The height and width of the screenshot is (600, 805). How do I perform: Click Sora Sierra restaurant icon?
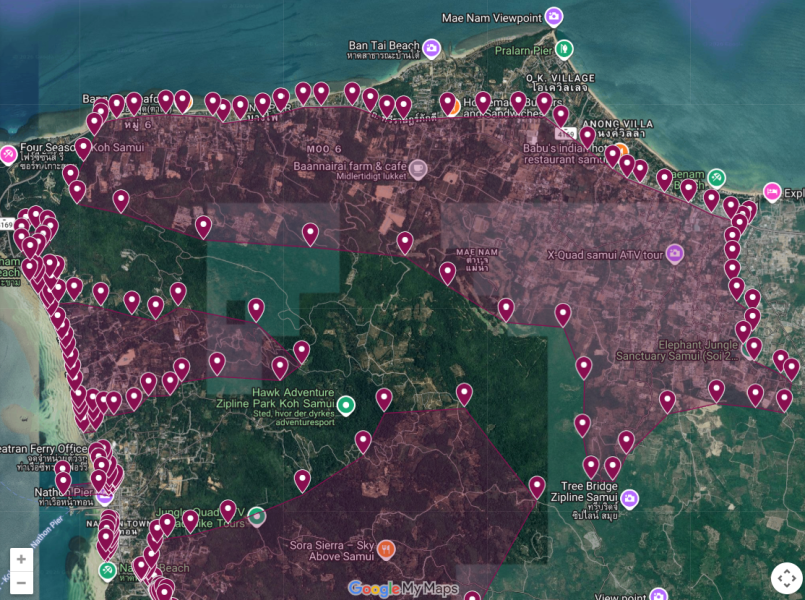(386, 550)
